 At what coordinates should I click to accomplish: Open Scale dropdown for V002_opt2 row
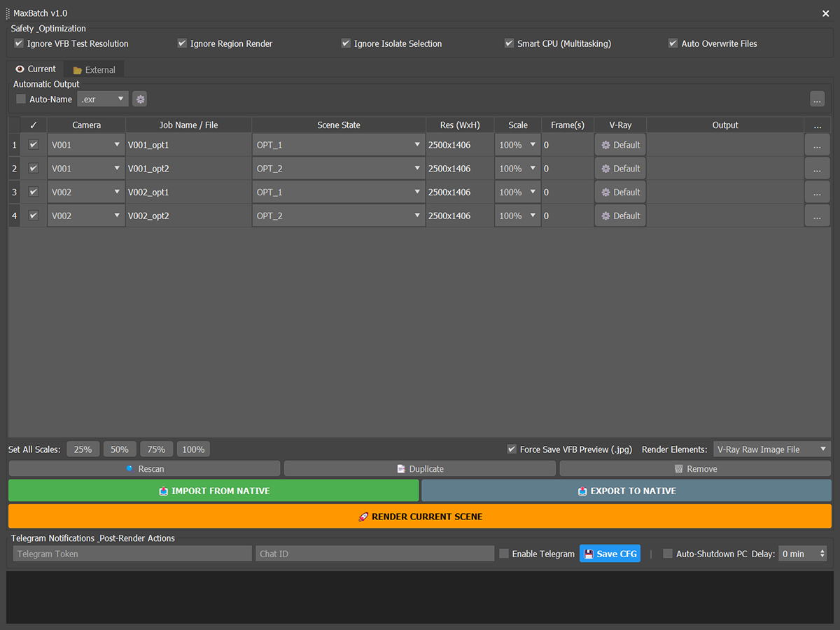point(518,216)
